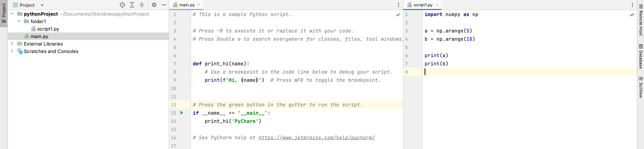Click the green checkmark in script1.py editor
This screenshot has height=149, width=644.
(x=632, y=15)
